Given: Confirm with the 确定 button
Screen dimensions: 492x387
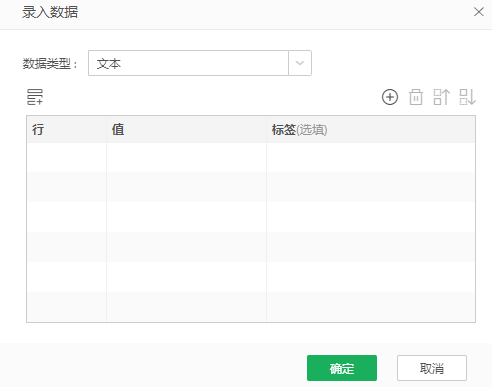Looking at the screenshot, I should pyautogui.click(x=342, y=368).
